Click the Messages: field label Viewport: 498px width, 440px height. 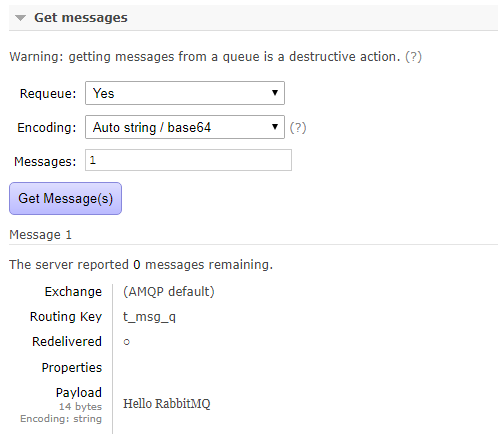[x=45, y=162]
